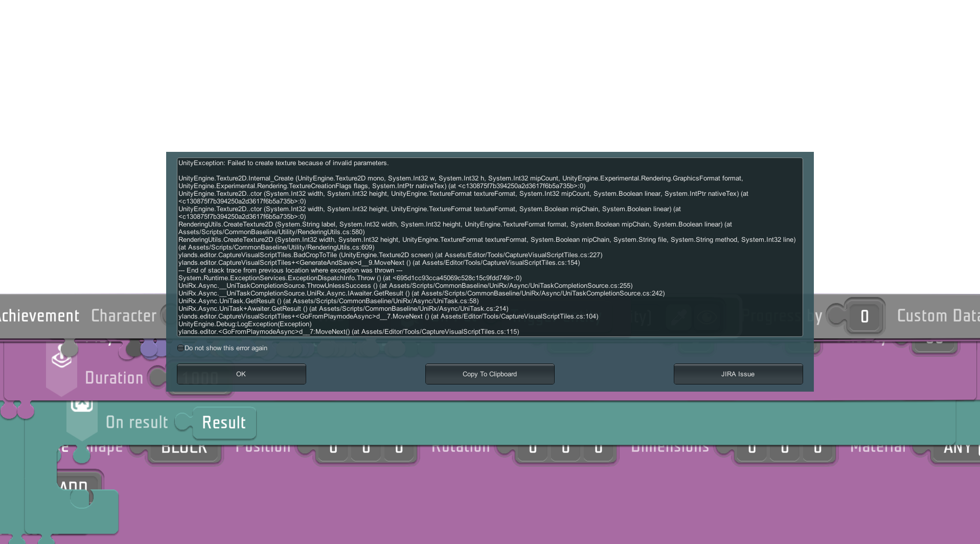This screenshot has width=980, height=544.
Task: Click the ADD button on the teal block
Action: click(74, 486)
